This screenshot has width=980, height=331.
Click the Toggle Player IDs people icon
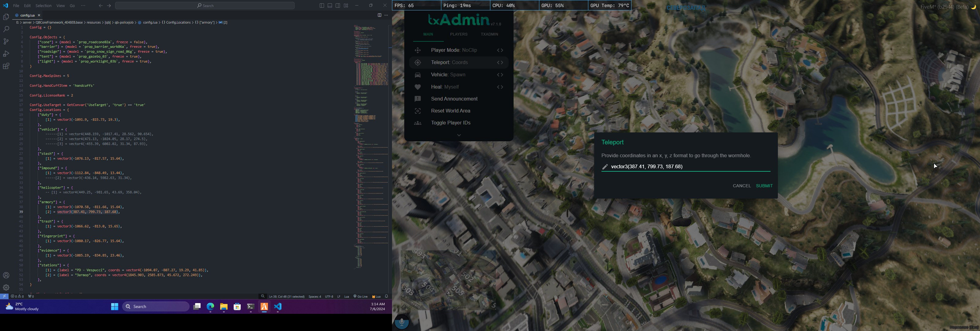418,123
